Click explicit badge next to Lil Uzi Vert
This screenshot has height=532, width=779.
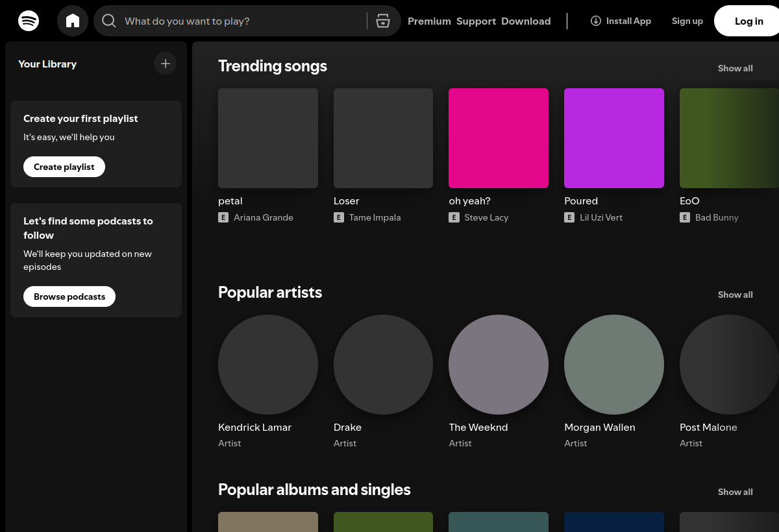pyautogui.click(x=569, y=217)
